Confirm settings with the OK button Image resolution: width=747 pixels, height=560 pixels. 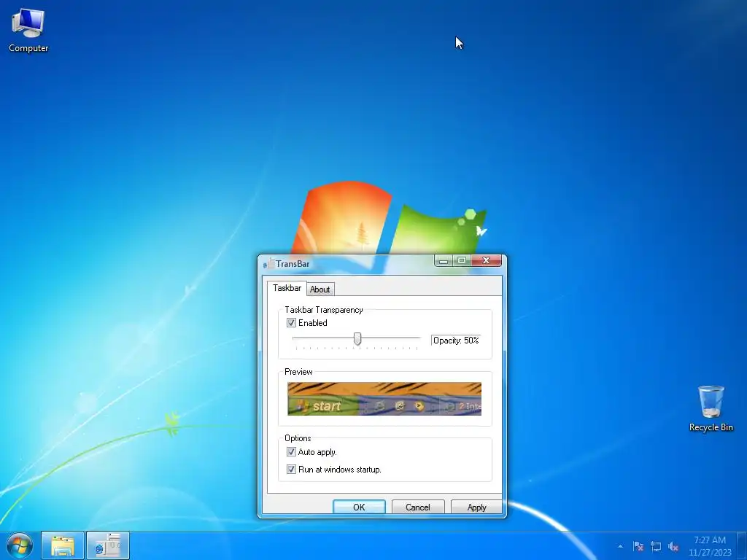(359, 507)
